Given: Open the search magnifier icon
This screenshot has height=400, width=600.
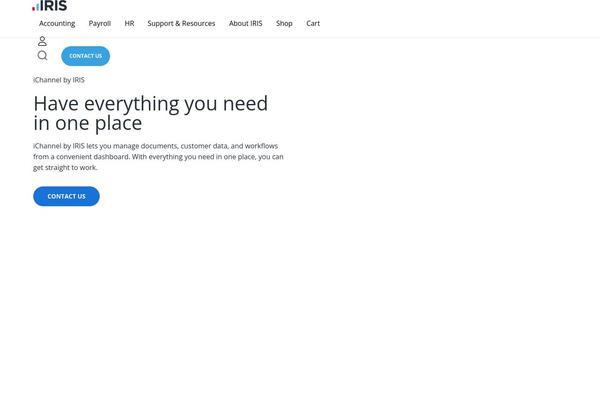Looking at the screenshot, I should tap(42, 56).
